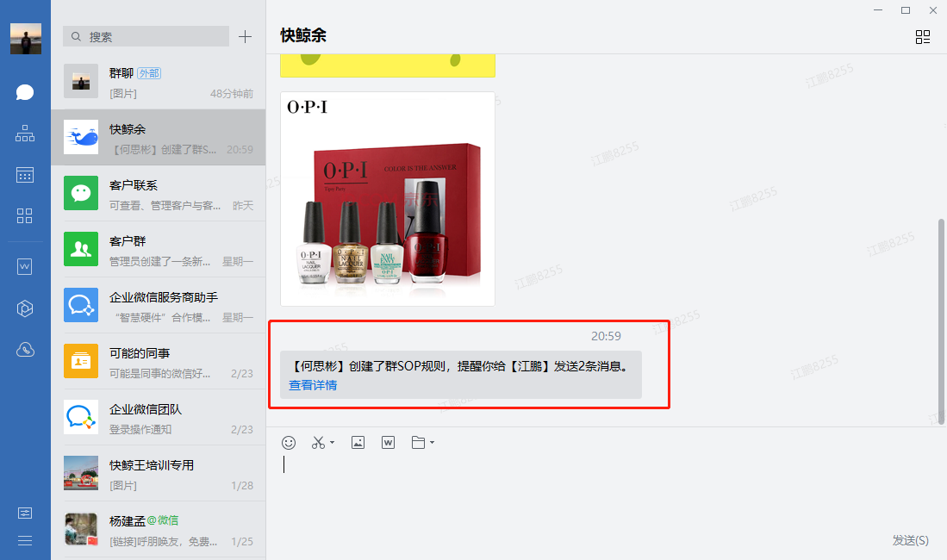Open the 企业微信团队 conversation
This screenshot has height=560, width=947.
(x=159, y=418)
